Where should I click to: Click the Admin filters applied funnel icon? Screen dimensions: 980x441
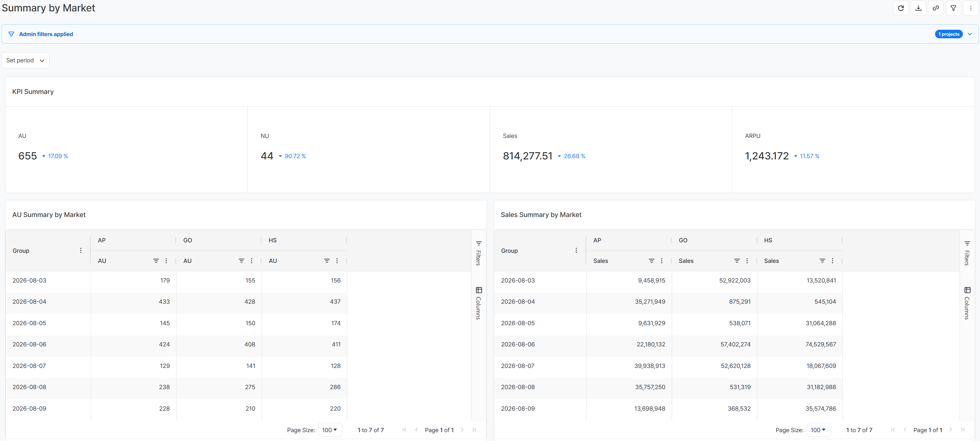pyautogui.click(x=11, y=34)
